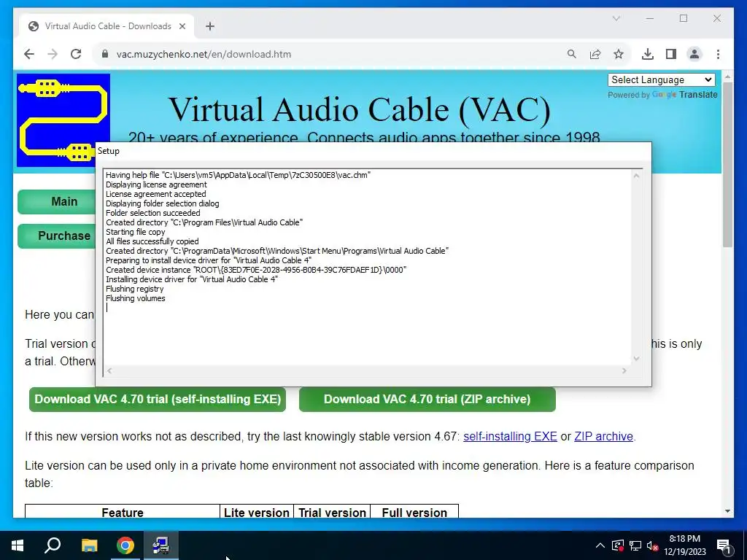Click the padlock site info icon
The height and width of the screenshot is (560, 747).
click(x=105, y=54)
